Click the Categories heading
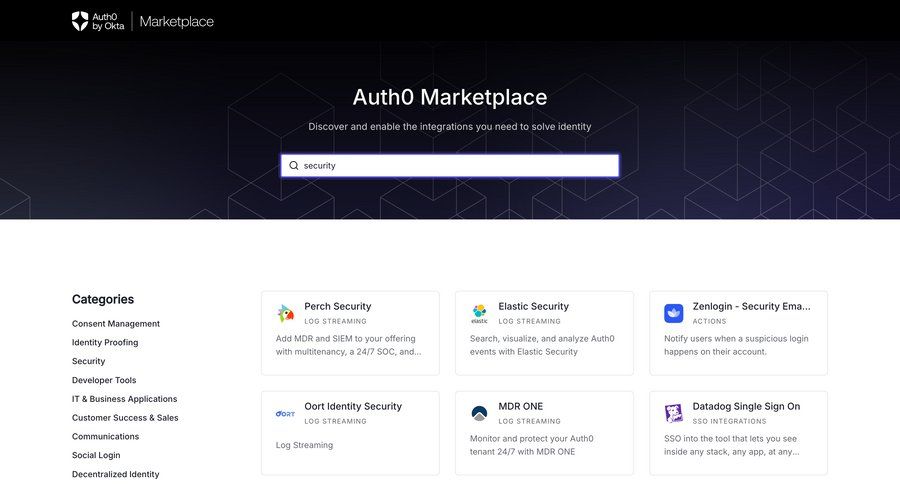 pos(103,299)
